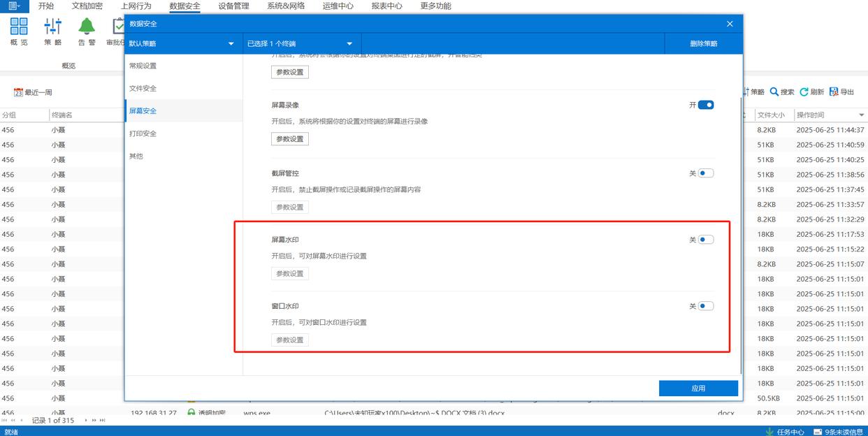Select the row timestamped 2025-06-25 11:40:59

[434, 145]
